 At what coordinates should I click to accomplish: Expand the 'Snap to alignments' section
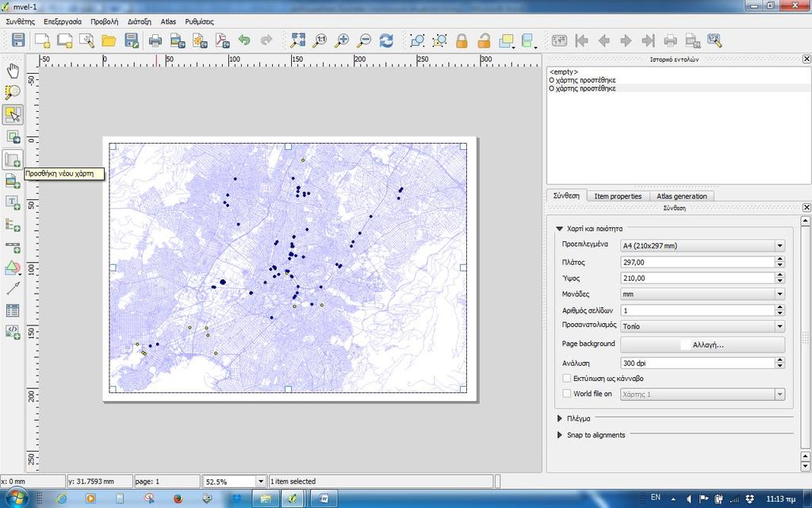[x=559, y=435]
